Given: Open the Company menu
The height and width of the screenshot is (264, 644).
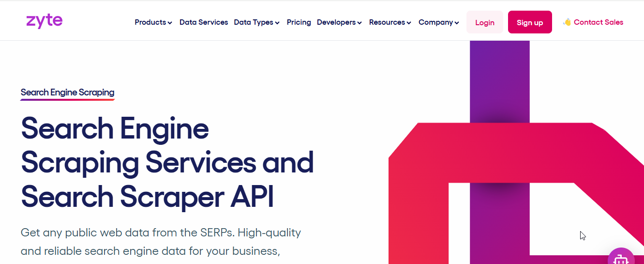Looking at the screenshot, I should (439, 22).
